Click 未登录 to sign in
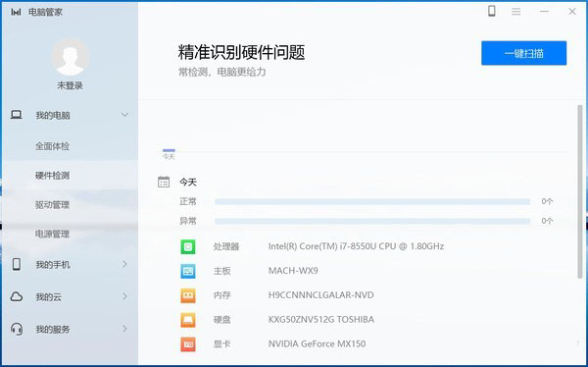The image size is (588, 367). (70, 85)
